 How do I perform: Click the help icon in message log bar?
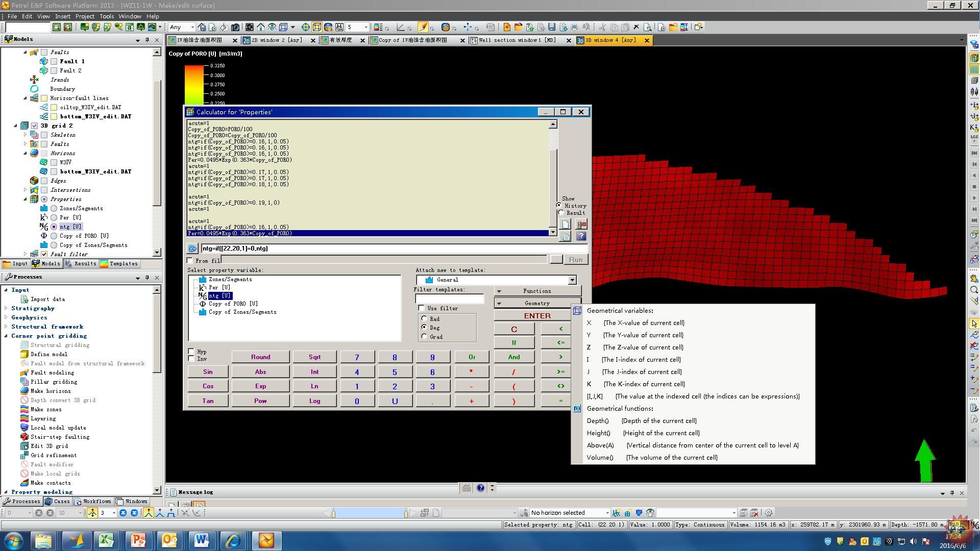pyautogui.click(x=480, y=488)
